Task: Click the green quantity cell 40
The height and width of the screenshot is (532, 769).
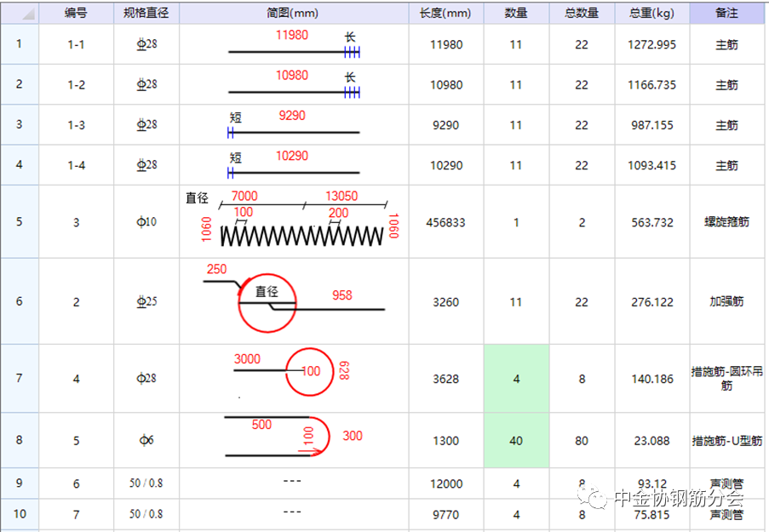Action: (x=516, y=440)
